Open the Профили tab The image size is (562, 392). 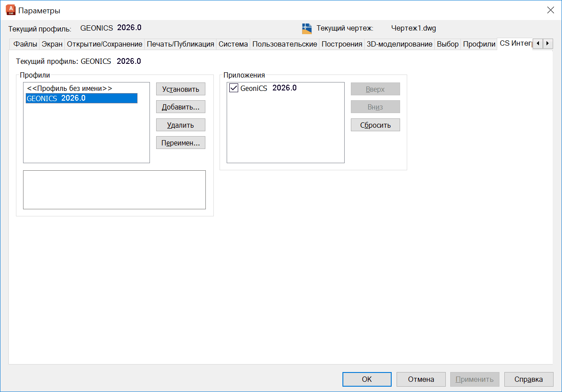(x=479, y=44)
